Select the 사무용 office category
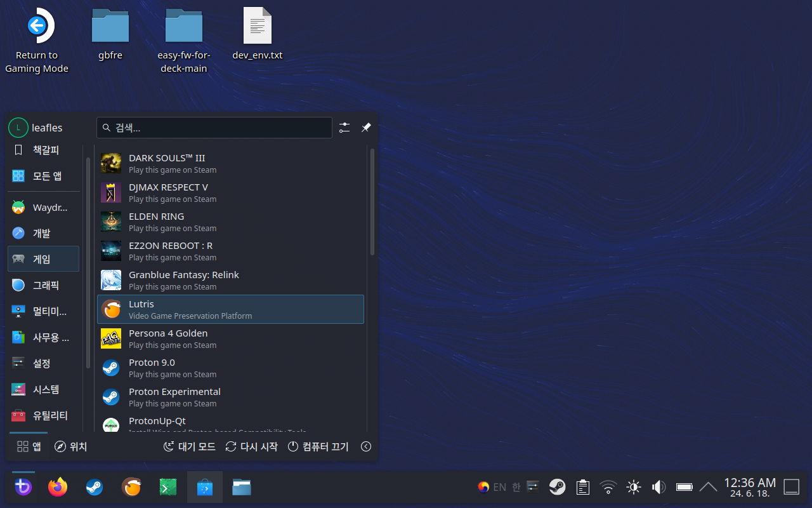Image resolution: width=812 pixels, height=508 pixels. click(44, 337)
